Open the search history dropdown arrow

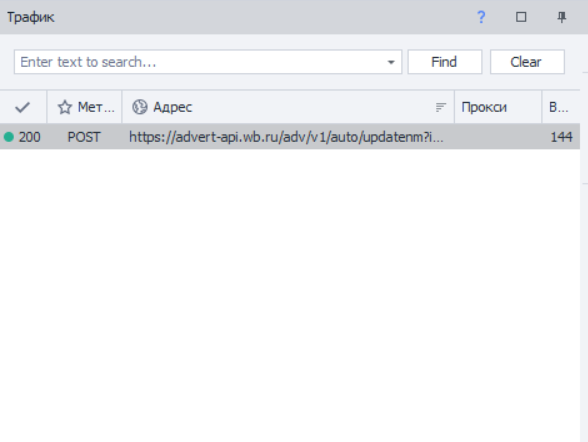coord(391,62)
